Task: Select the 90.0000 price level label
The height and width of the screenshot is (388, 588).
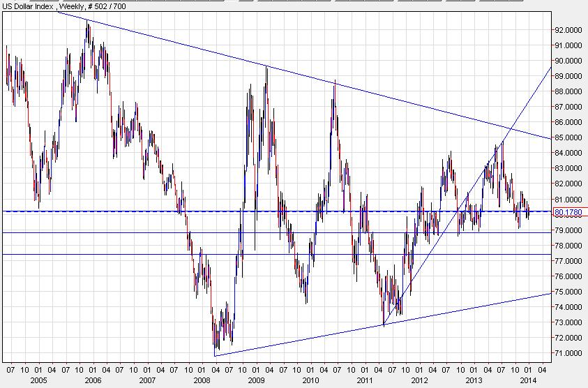Action: (x=568, y=61)
